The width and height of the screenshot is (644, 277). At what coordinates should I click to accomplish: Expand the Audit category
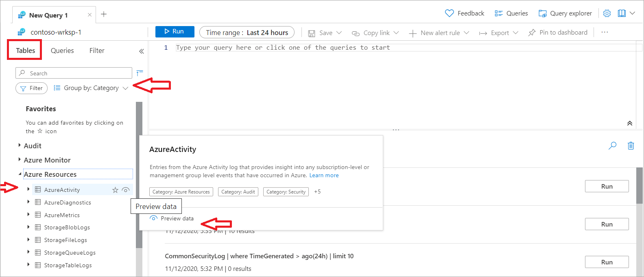(x=20, y=145)
